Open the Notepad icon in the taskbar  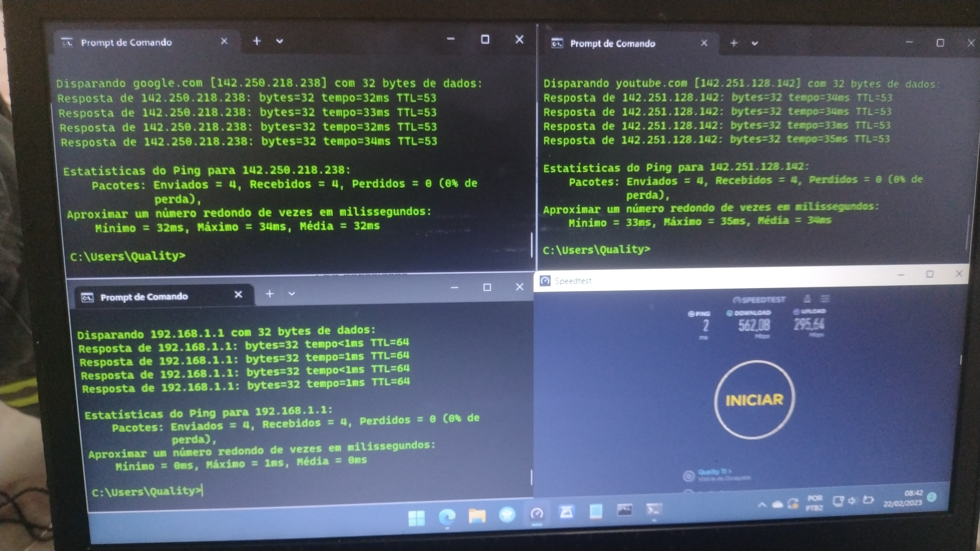click(x=596, y=512)
